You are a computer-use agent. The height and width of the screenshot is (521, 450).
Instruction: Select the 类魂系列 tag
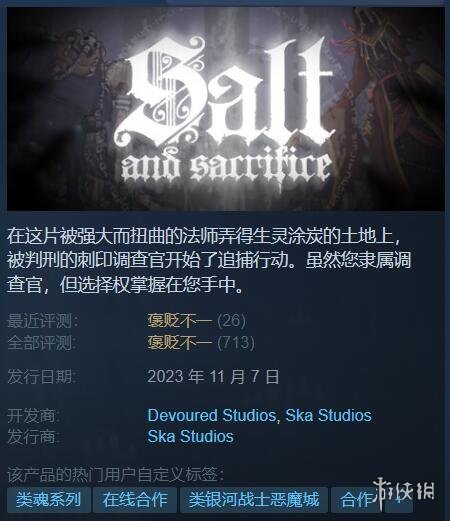(49, 500)
